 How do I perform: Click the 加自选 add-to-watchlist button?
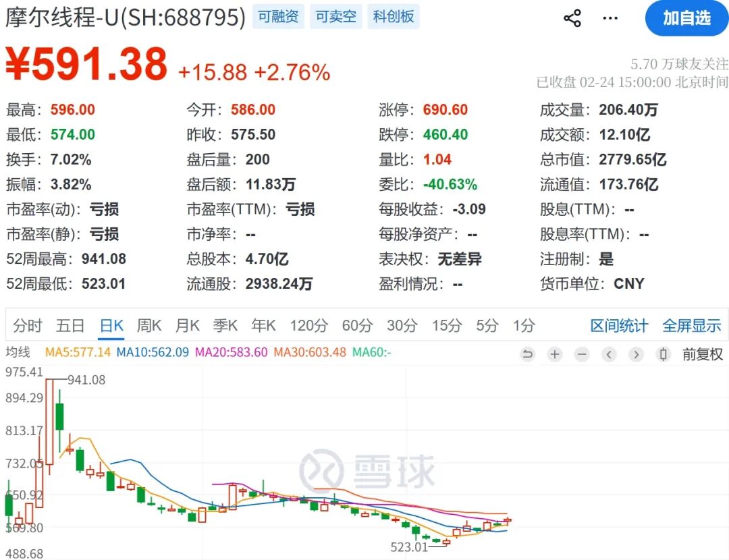[686, 18]
